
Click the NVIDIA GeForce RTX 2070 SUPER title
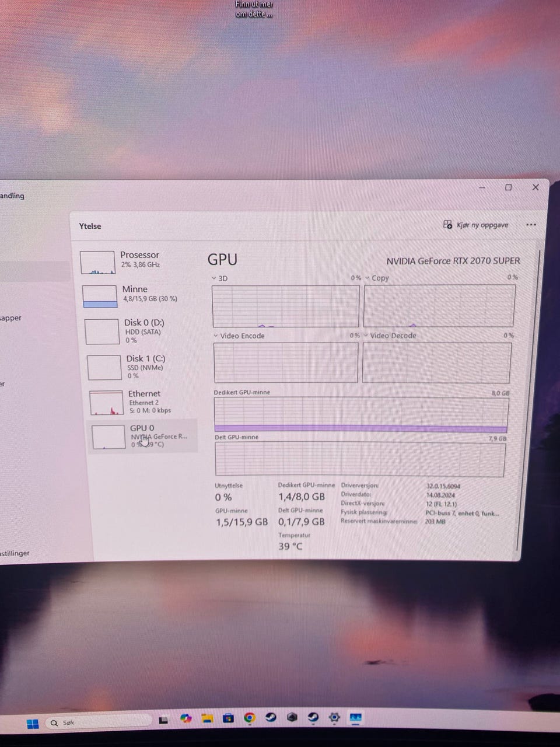(453, 261)
